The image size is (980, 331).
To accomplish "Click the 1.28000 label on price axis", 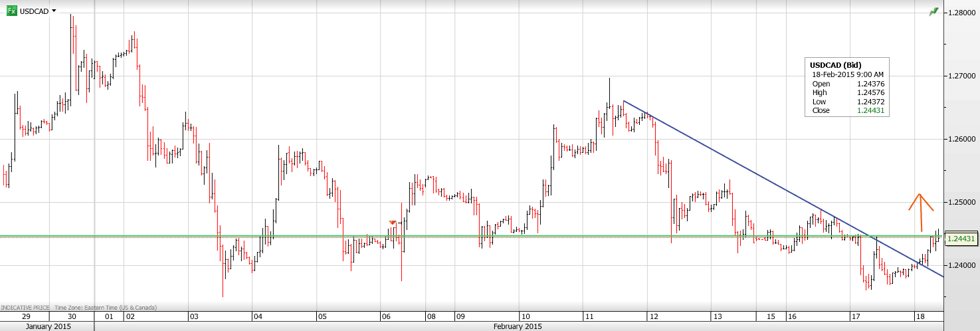I will coord(961,13).
